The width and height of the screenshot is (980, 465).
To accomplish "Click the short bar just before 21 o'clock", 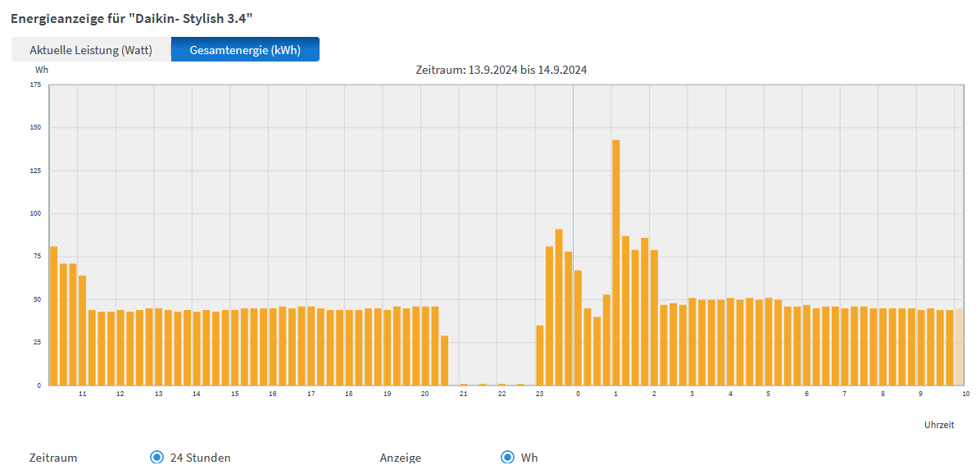I will pyautogui.click(x=444, y=360).
